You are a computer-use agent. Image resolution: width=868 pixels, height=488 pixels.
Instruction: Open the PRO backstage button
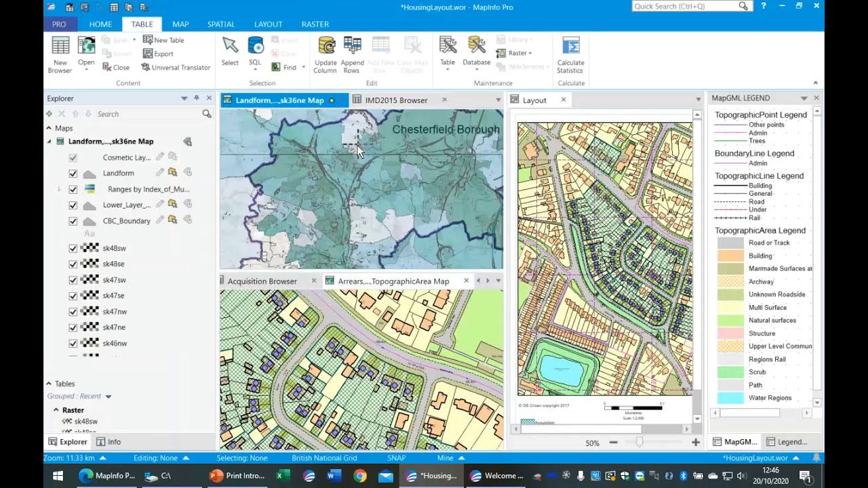click(x=59, y=24)
